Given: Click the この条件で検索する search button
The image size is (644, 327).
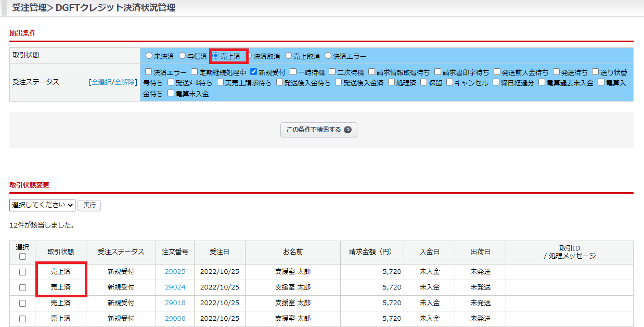Looking at the screenshot, I should [318, 130].
